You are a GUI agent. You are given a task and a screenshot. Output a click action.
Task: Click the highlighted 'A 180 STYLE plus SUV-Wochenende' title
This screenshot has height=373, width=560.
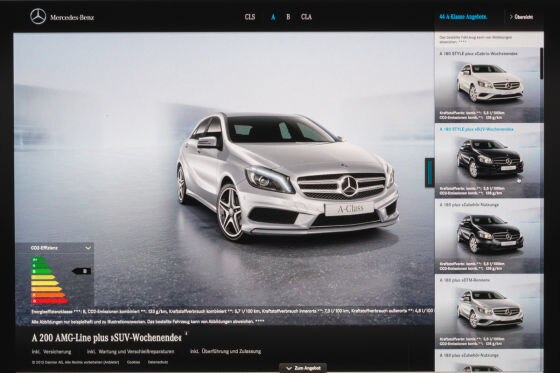click(x=476, y=129)
